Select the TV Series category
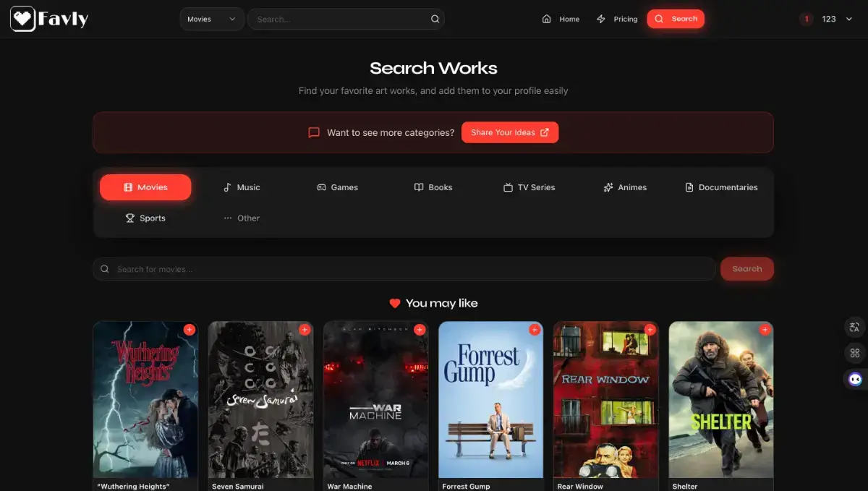Image resolution: width=868 pixels, height=491 pixels. (x=529, y=187)
